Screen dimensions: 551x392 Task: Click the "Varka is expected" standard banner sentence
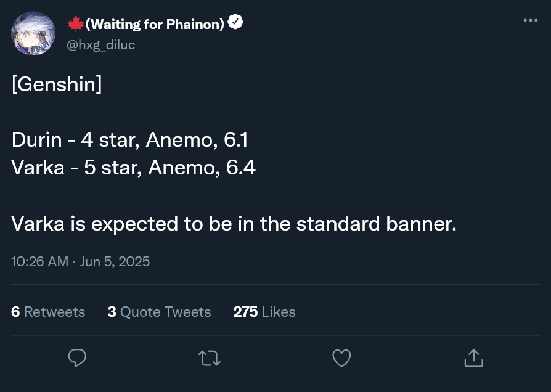coord(234,223)
